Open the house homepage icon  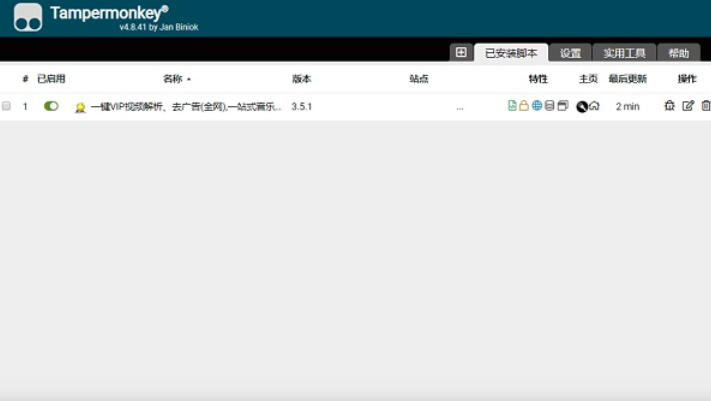[x=594, y=106]
